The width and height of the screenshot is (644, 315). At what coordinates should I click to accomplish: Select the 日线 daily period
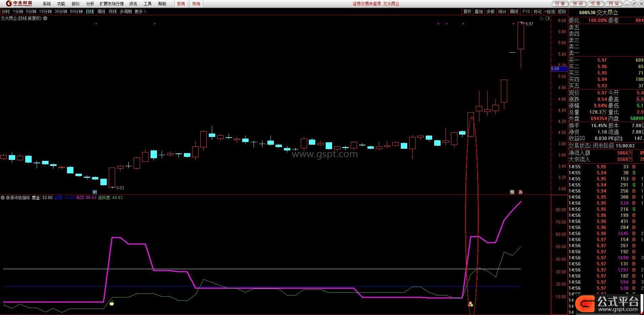(90, 11)
